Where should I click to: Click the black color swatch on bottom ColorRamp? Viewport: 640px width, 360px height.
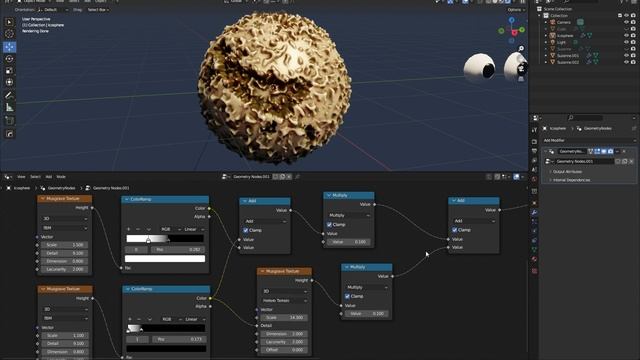click(166, 349)
